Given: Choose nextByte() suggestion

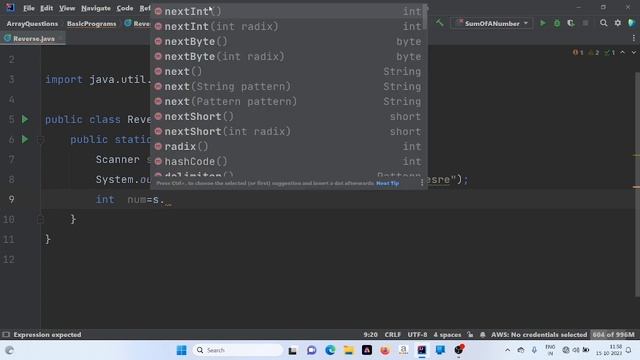Looking at the screenshot, I should [x=288, y=42].
